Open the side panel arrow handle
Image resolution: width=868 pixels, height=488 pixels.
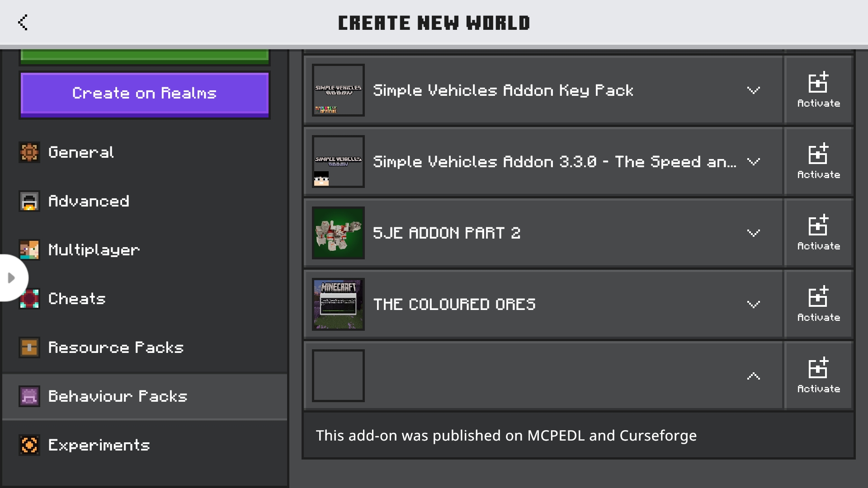pos(12,278)
